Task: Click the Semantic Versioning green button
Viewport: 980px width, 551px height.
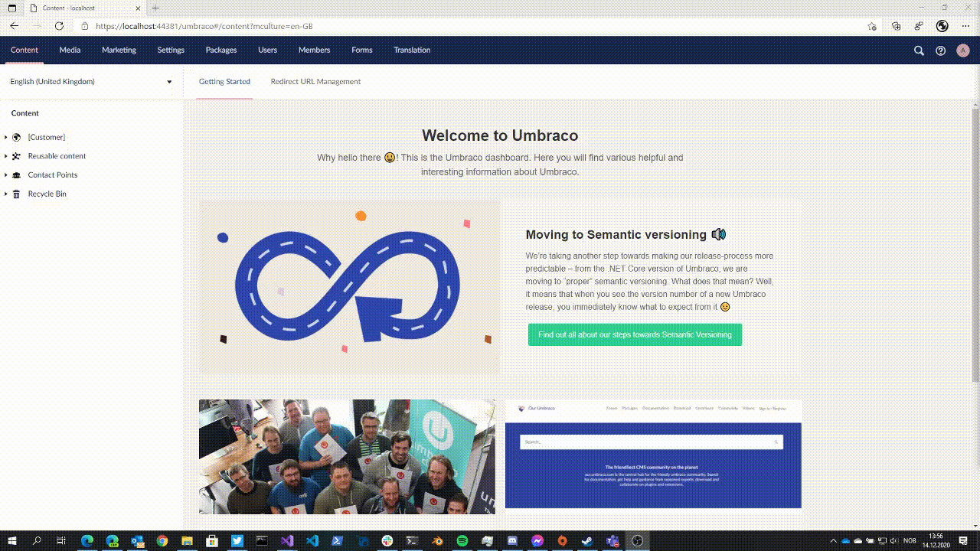Action: click(x=635, y=334)
